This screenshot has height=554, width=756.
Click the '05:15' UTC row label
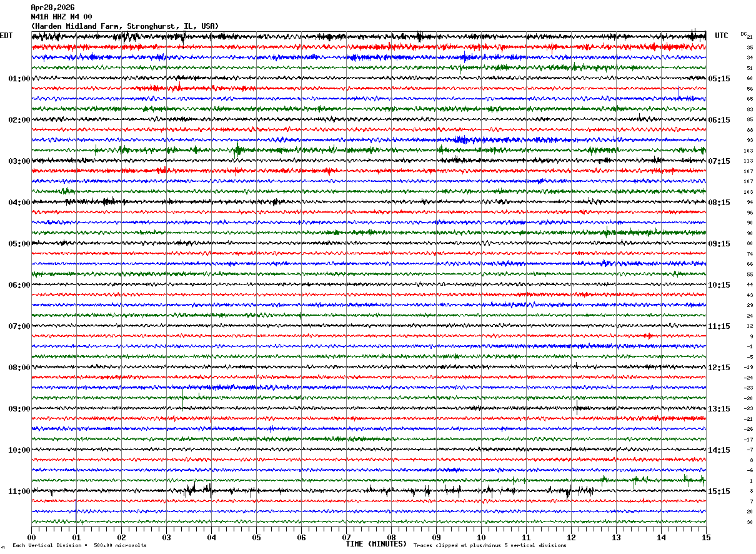pos(719,79)
